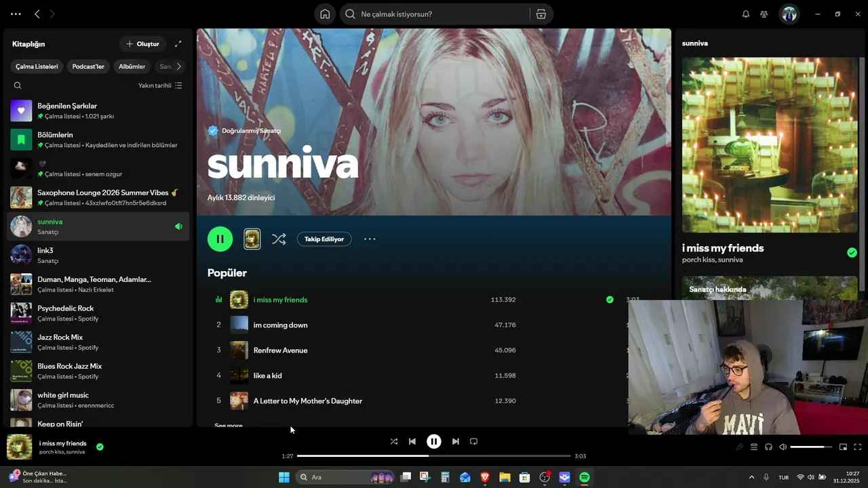Enter full screen player mode

[x=857, y=447]
